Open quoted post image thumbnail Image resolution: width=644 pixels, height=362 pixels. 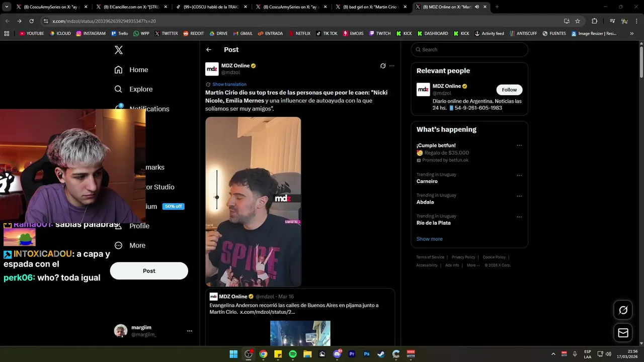point(300,333)
